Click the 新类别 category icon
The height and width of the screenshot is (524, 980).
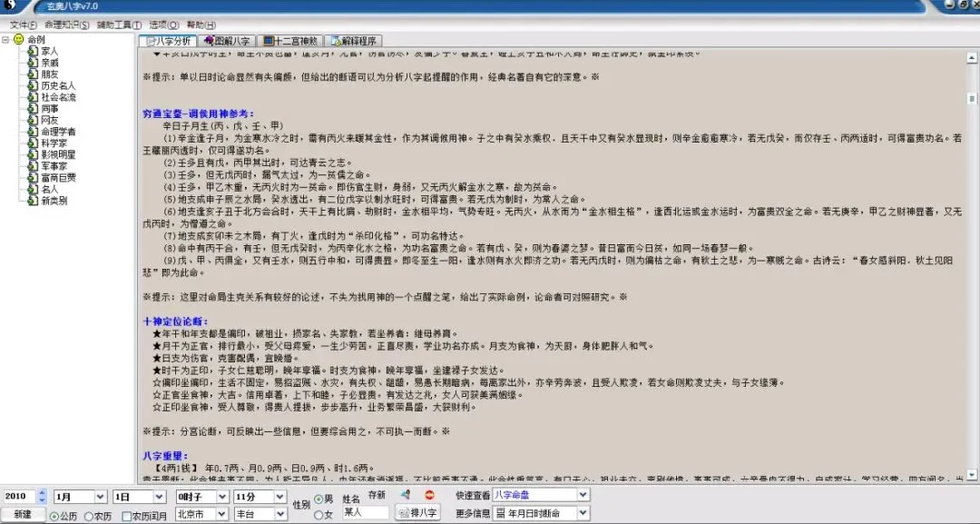click(x=33, y=200)
